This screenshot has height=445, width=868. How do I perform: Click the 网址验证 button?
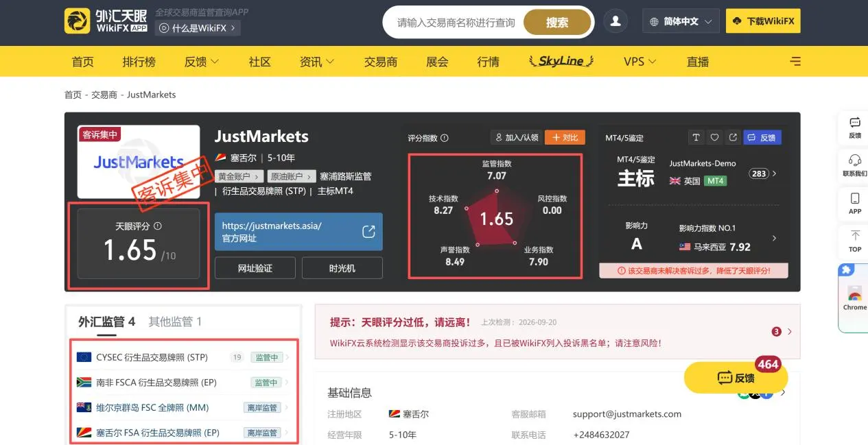(x=255, y=268)
